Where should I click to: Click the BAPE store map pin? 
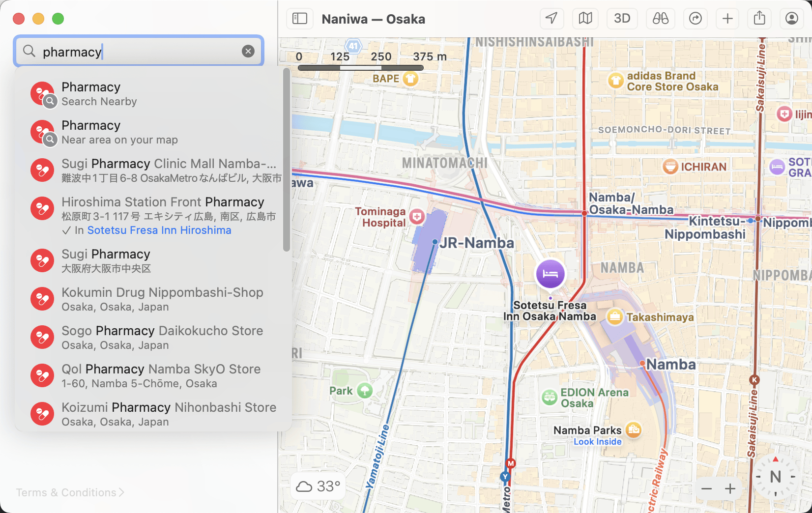tap(410, 79)
